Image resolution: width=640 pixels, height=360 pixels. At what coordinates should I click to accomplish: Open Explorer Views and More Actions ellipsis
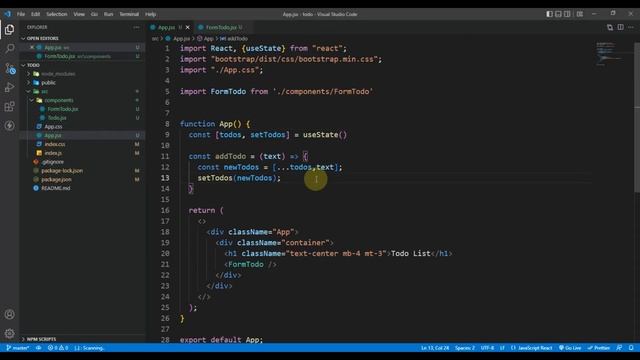click(x=136, y=27)
